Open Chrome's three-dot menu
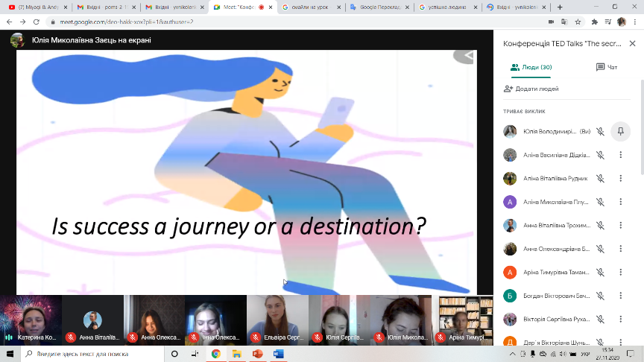644x362 pixels. tap(635, 22)
